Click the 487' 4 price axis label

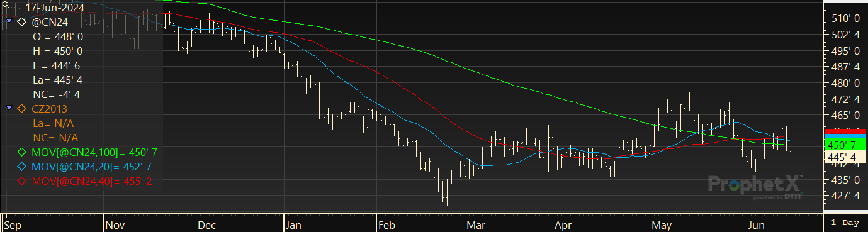tap(845, 67)
